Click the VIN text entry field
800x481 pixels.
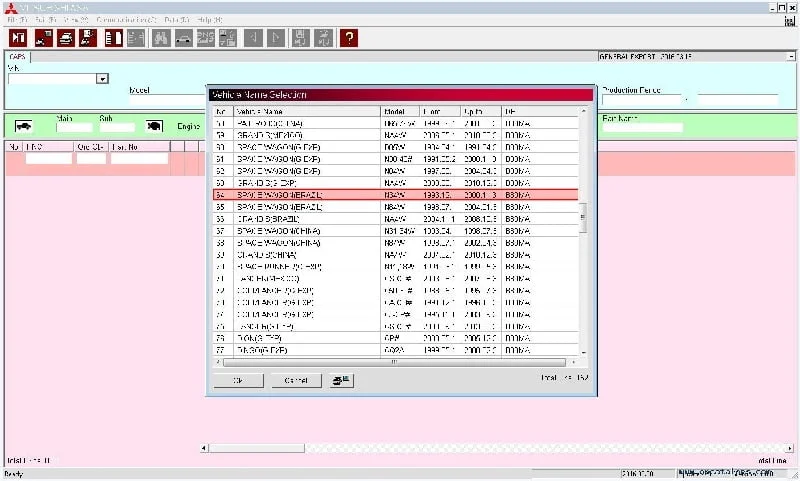coord(53,79)
